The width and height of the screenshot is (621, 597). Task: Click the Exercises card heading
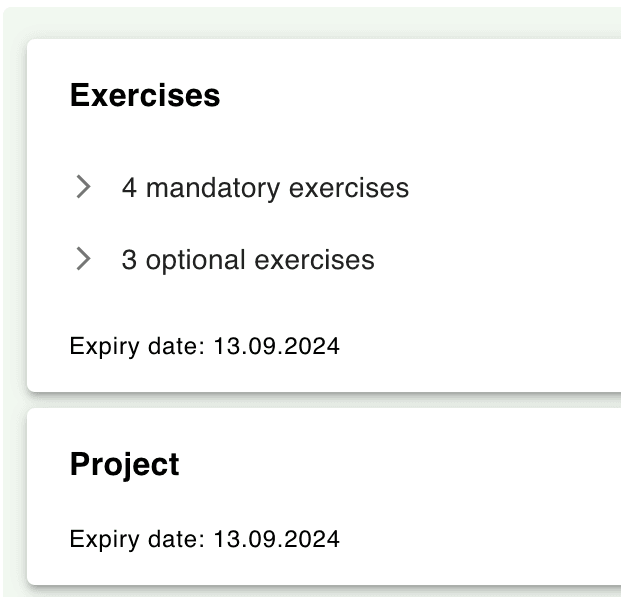click(x=145, y=96)
